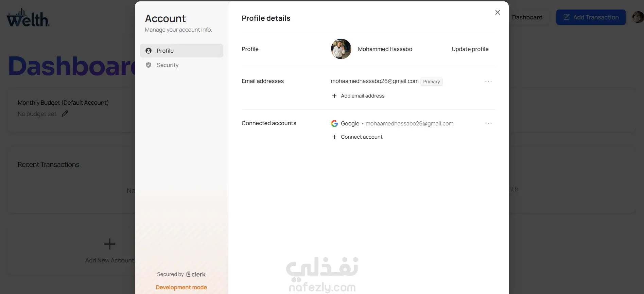
Task: Click the plus icon to Add New Account
Action: click(109, 244)
